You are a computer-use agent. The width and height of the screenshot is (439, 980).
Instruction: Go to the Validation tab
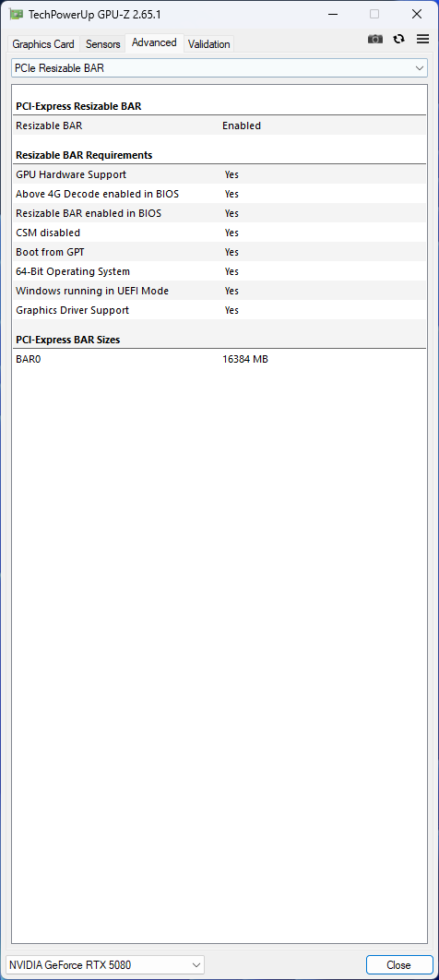[x=208, y=43]
